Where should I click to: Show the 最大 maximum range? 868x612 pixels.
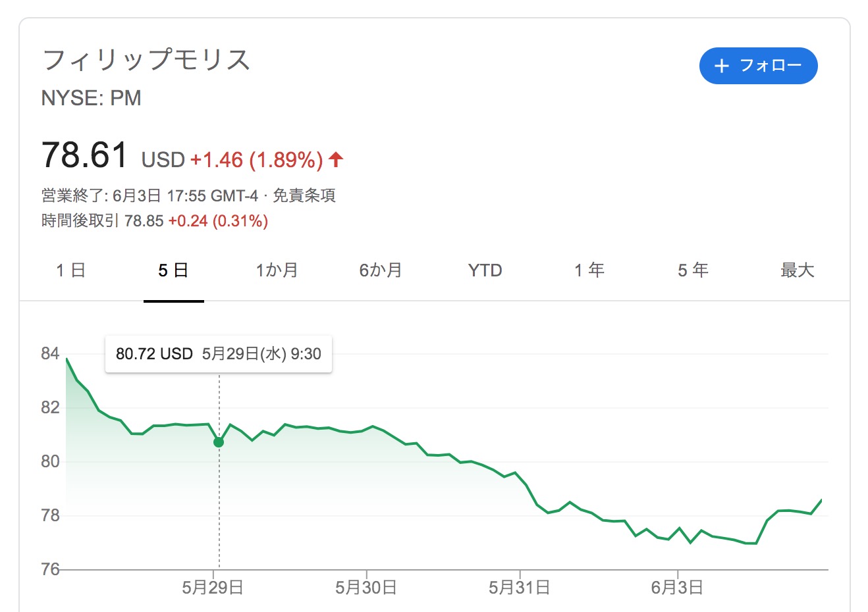(x=798, y=270)
